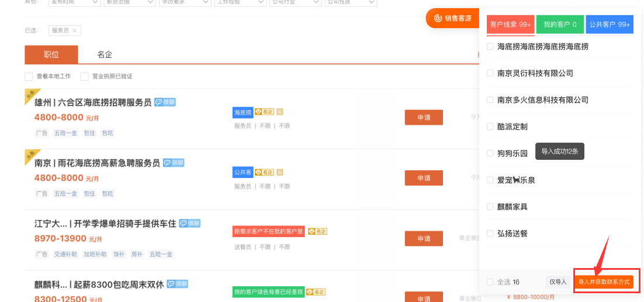Switch to the 职位 tab

point(51,54)
